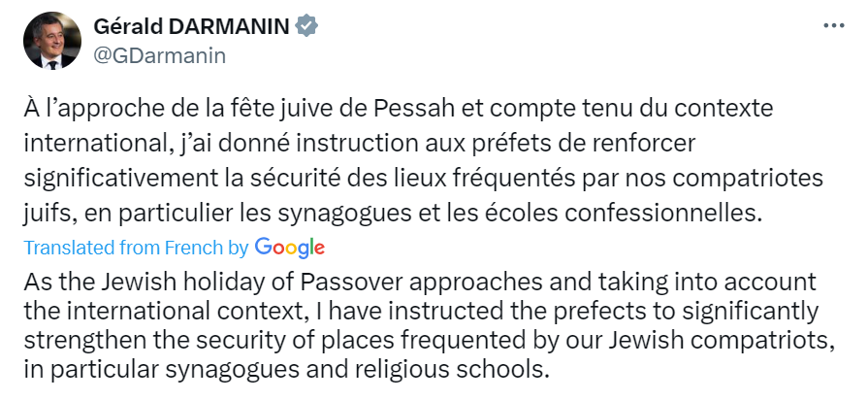This screenshot has height=400, width=868.
Task: Click the "Translated from French by" label
Action: 136,249
